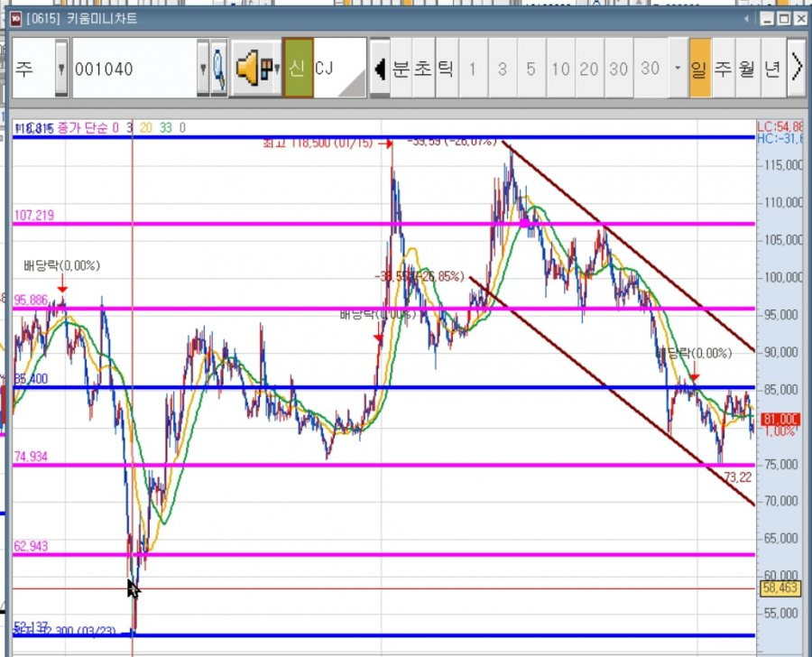This screenshot has width=812, height=657.
Task: Switch to the 월 monthly chart period
Action: pyautogui.click(x=747, y=68)
